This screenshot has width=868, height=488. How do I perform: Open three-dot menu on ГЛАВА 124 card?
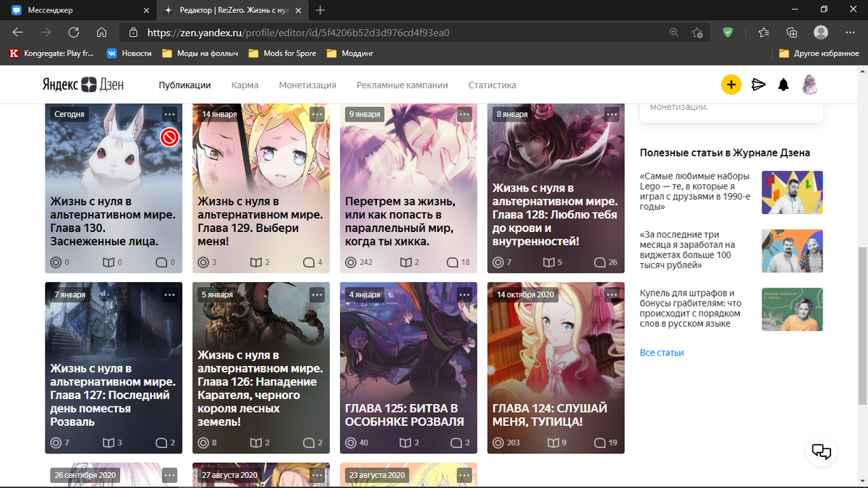pyautogui.click(x=612, y=295)
